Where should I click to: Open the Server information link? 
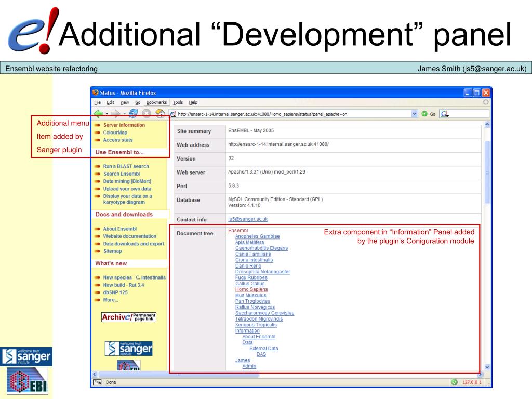(124, 125)
